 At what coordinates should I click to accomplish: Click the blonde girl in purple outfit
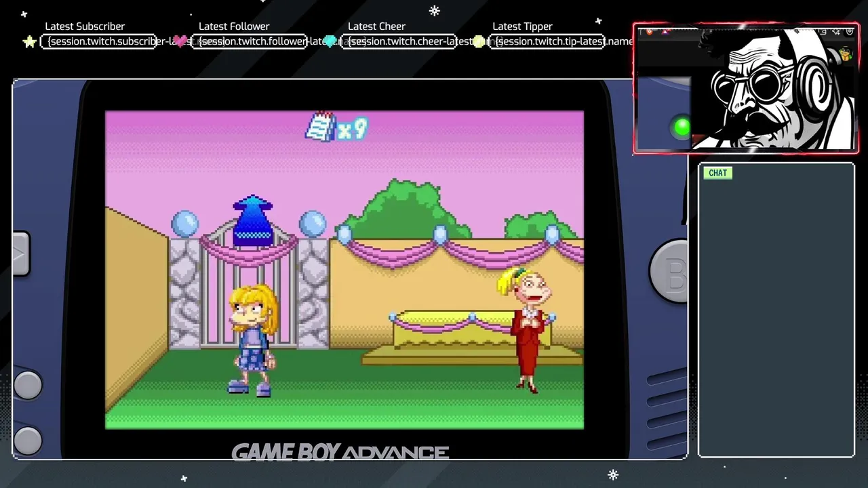(252, 340)
